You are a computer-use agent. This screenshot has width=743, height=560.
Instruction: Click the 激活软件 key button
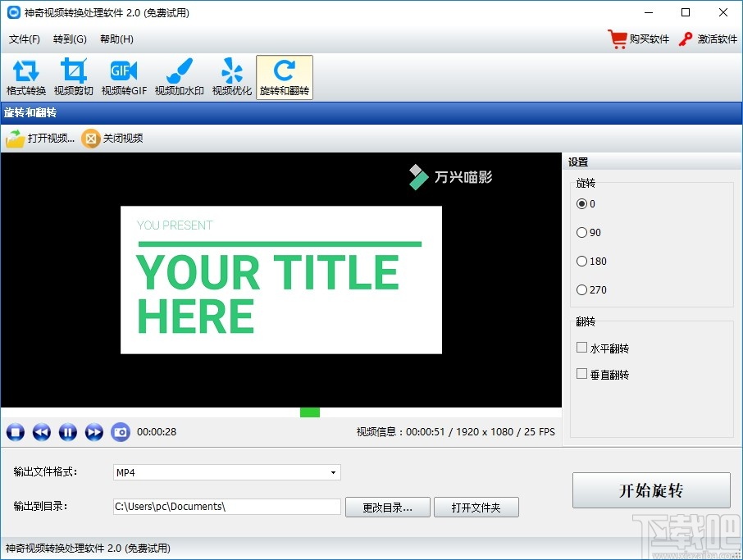click(708, 39)
